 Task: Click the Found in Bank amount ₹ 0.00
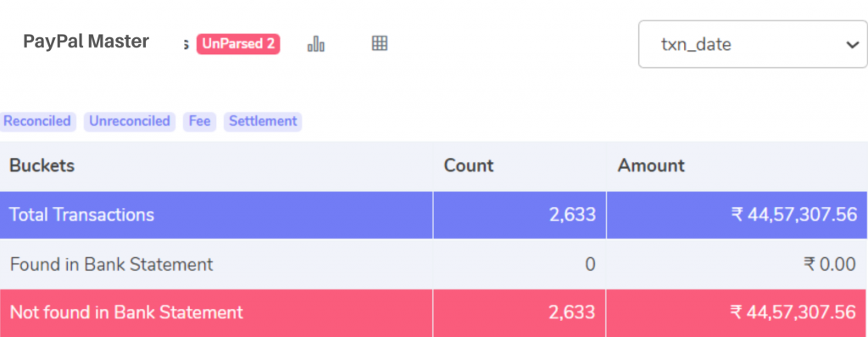(830, 264)
